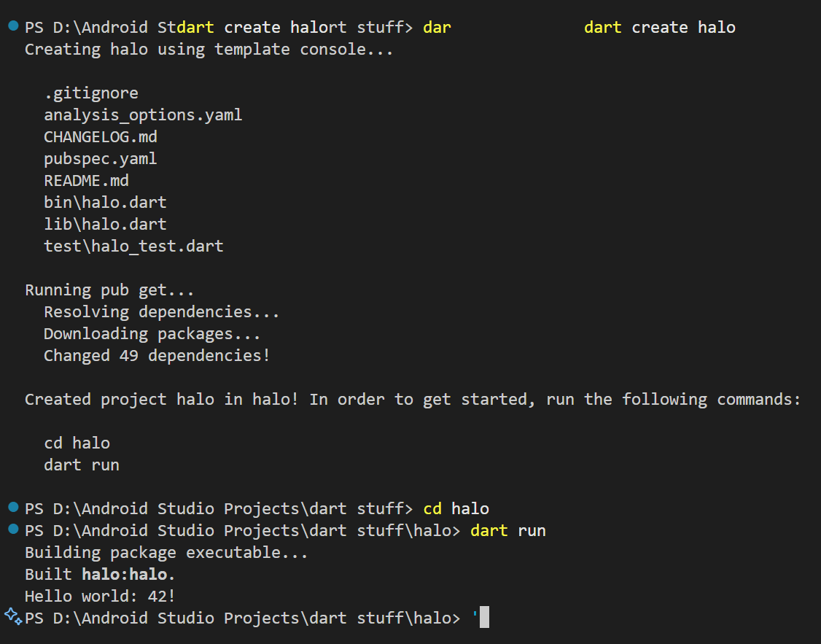The image size is (821, 644).
Task: Click the blue dot next to 'dart run' command
Action: click(13, 529)
